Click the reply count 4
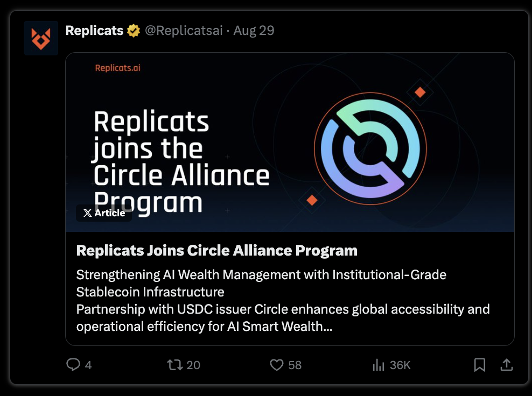Viewport: 532px width, 396px height. (x=88, y=365)
